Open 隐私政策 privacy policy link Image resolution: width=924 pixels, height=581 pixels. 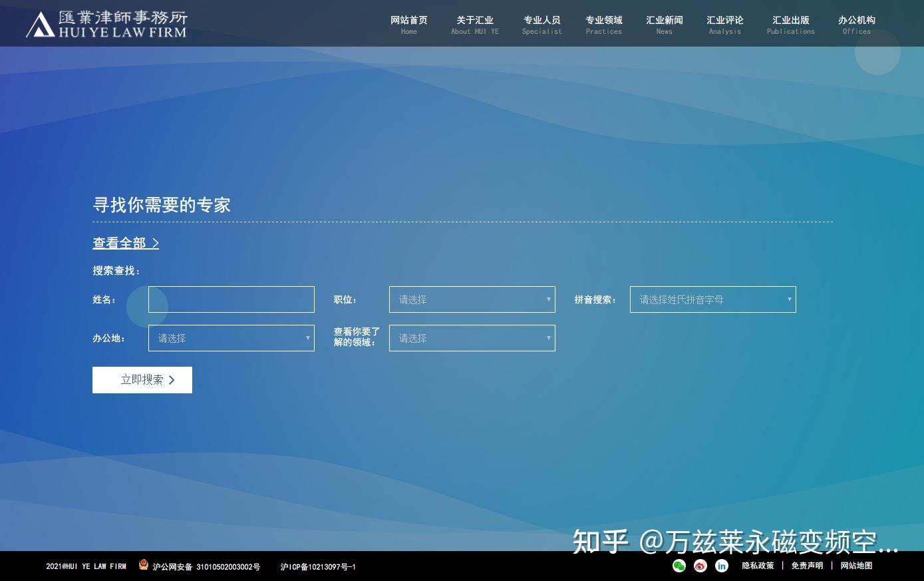pos(758,566)
